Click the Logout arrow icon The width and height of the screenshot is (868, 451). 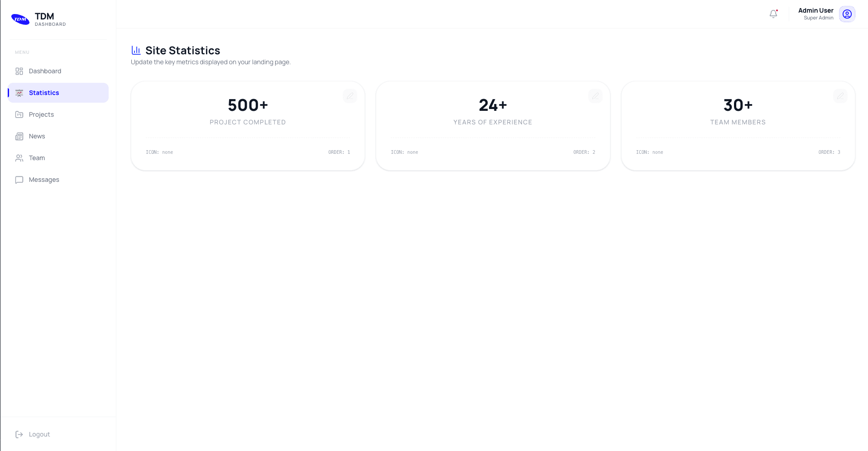pyautogui.click(x=19, y=434)
